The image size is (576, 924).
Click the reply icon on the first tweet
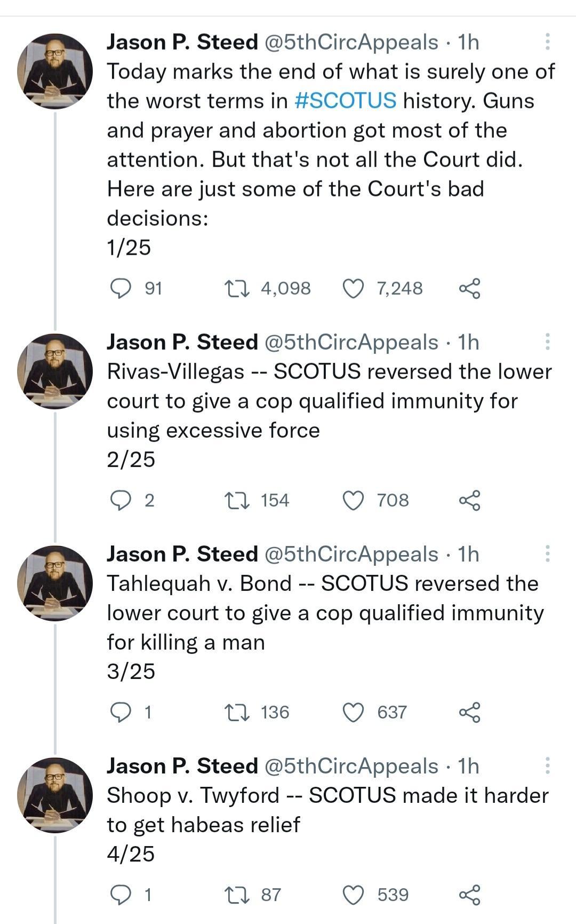122,288
